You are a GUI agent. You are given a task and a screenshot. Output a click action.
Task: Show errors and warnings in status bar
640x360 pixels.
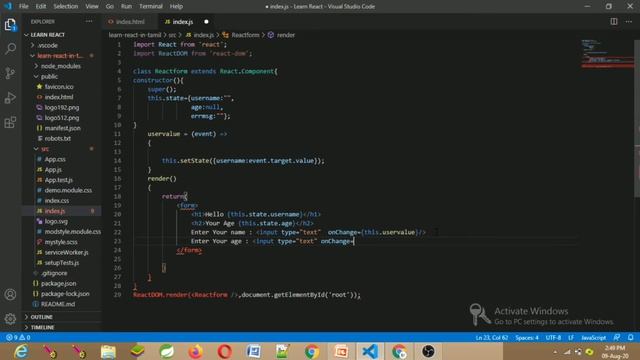click(18, 338)
